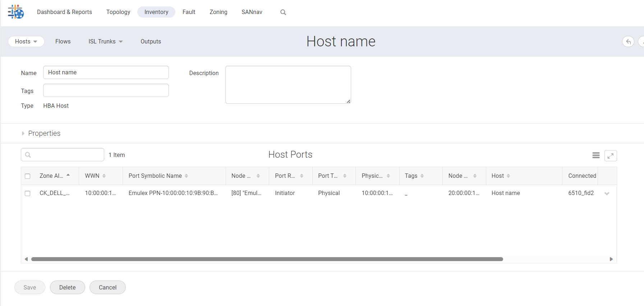Select the CK_DELL row checkbox
This screenshot has height=306, width=644.
click(28, 193)
